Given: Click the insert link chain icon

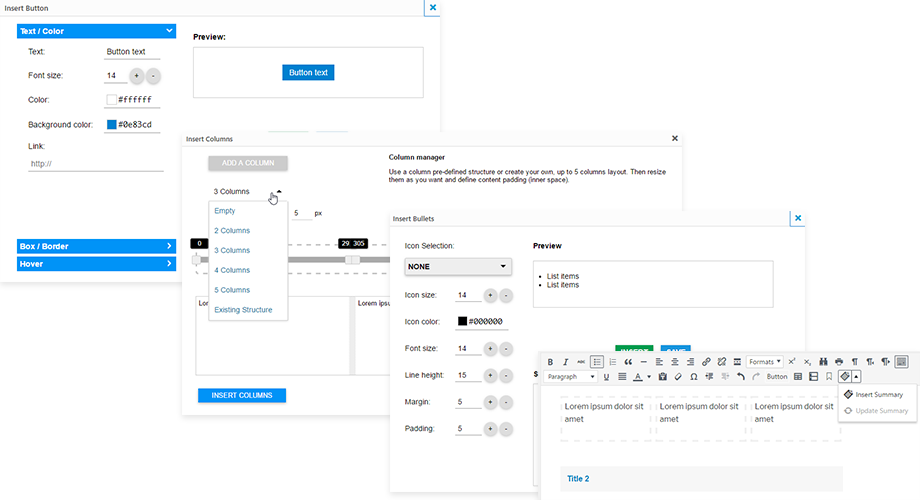Looking at the screenshot, I should pos(706,362).
